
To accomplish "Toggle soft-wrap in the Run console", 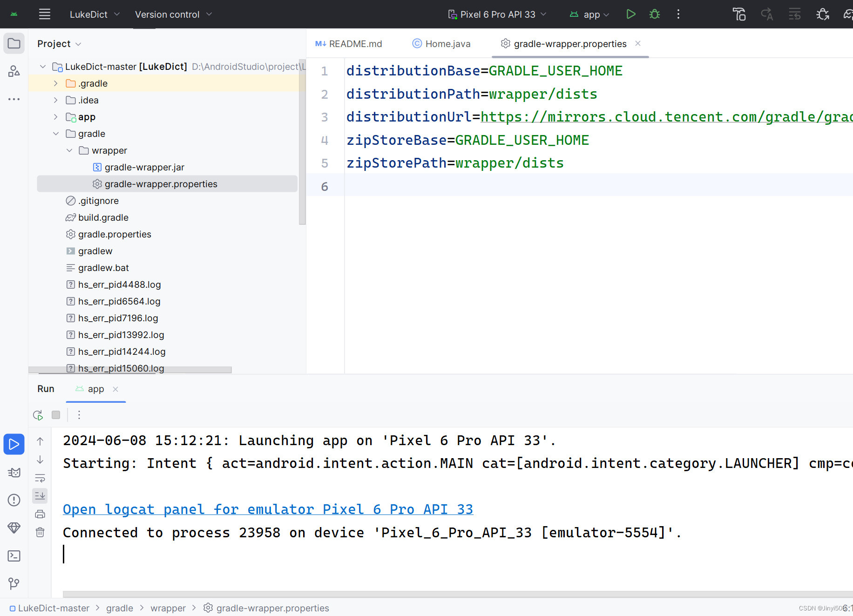I will [x=40, y=478].
